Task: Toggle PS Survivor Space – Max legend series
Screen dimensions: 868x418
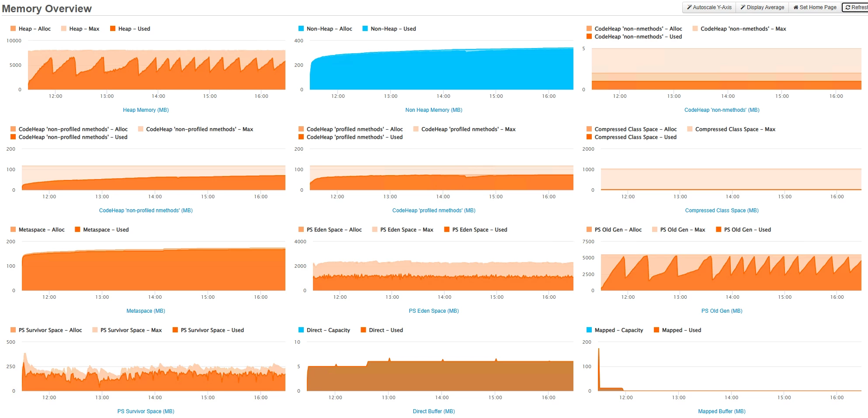Action: pyautogui.click(x=127, y=330)
